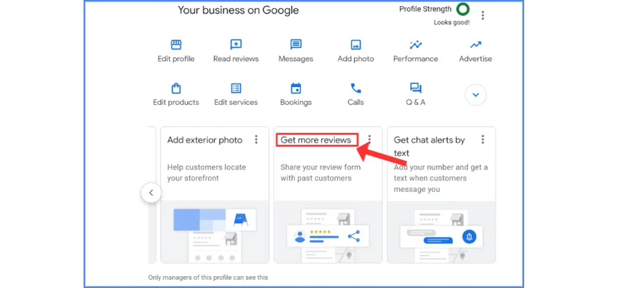Open the Add exterior photo card options menu
The width and height of the screenshot is (644, 288).
(x=256, y=139)
